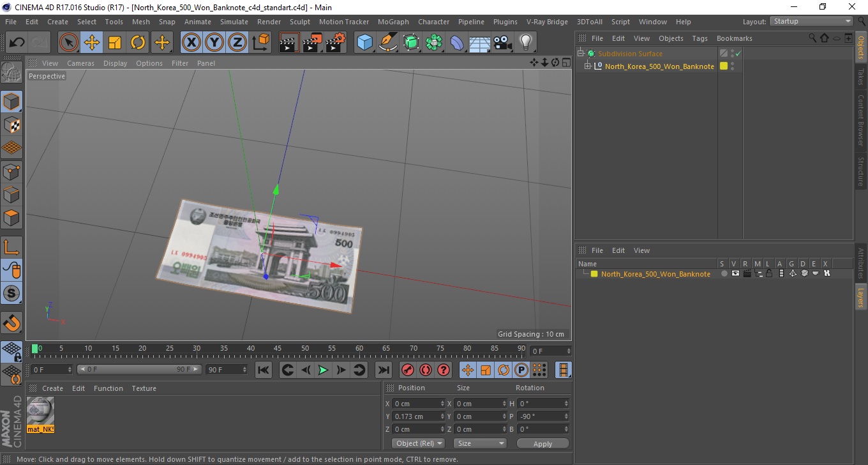
Task: Toggle Rotation keyframe recording
Action: pos(504,370)
